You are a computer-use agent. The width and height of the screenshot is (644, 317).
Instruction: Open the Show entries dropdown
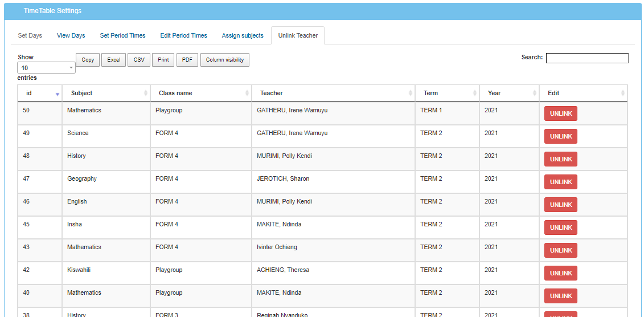click(47, 68)
